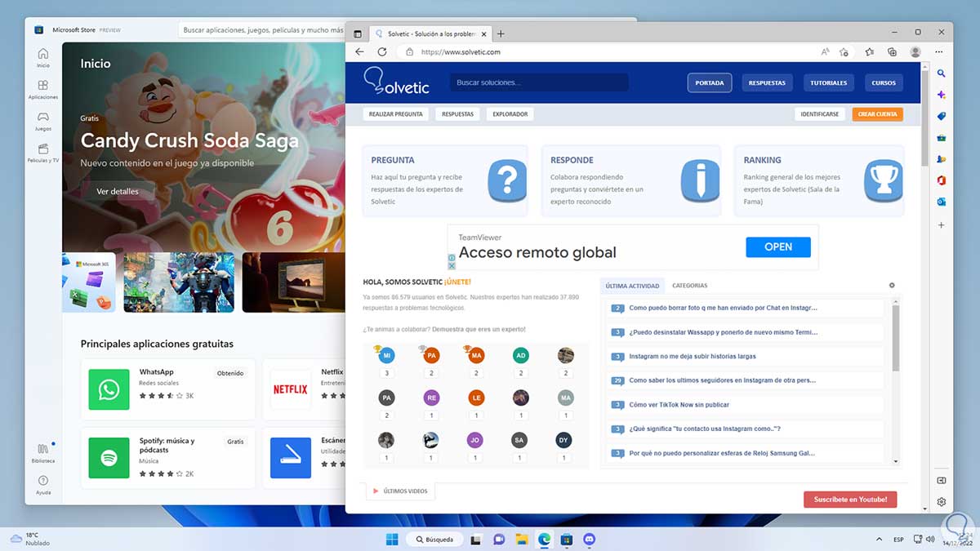Open the RANKING card on Solvetic
The width and height of the screenshot is (980, 551).
(x=819, y=181)
